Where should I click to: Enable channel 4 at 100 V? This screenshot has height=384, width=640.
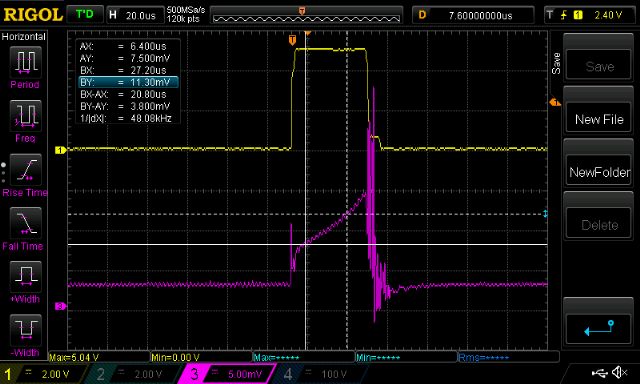pyautogui.click(x=318, y=374)
